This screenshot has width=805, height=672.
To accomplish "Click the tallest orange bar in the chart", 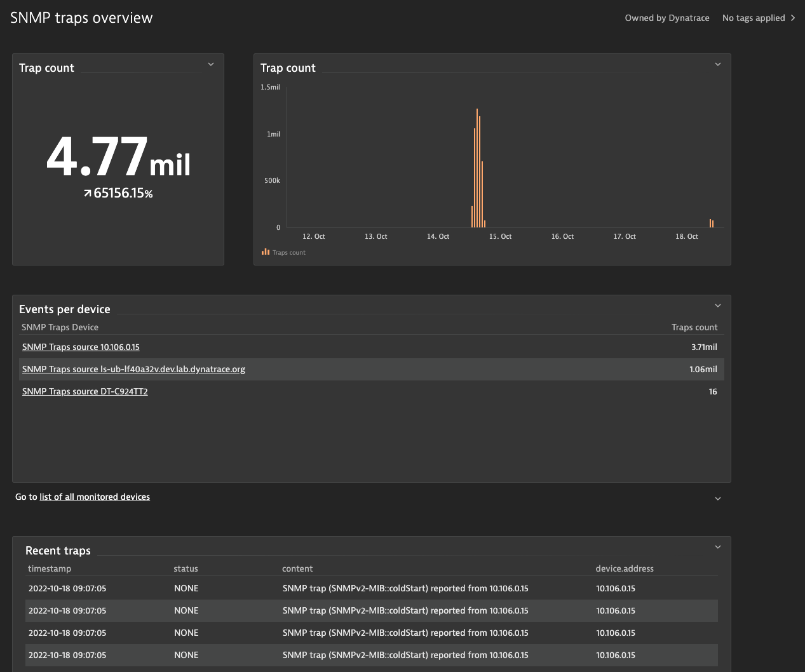I will coord(477,168).
